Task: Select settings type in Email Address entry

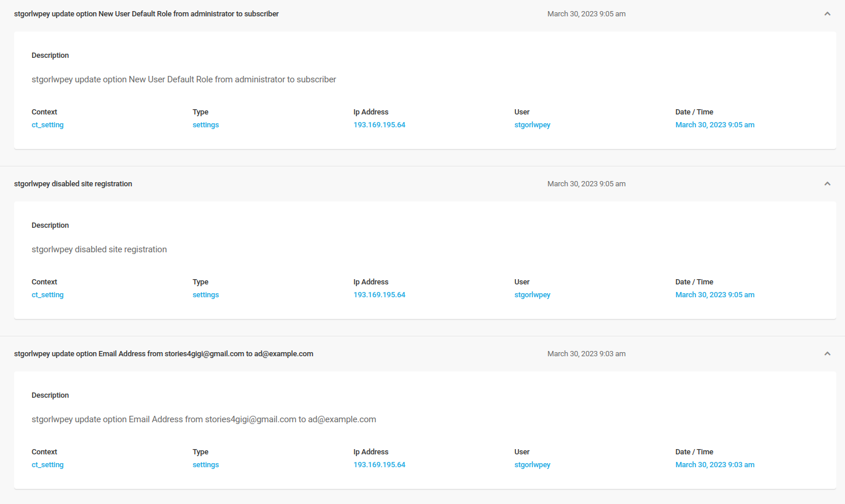Action: click(x=206, y=465)
